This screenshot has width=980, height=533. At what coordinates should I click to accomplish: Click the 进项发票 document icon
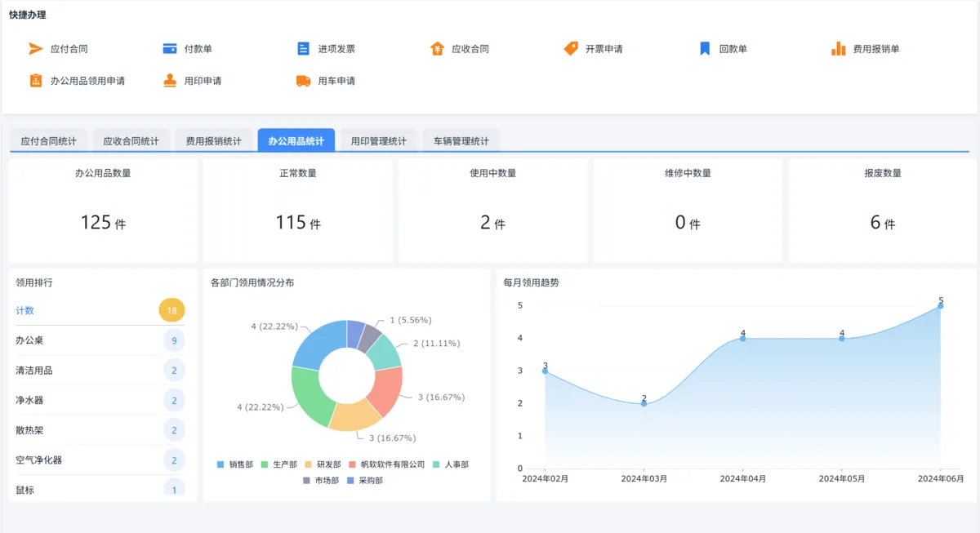303,49
